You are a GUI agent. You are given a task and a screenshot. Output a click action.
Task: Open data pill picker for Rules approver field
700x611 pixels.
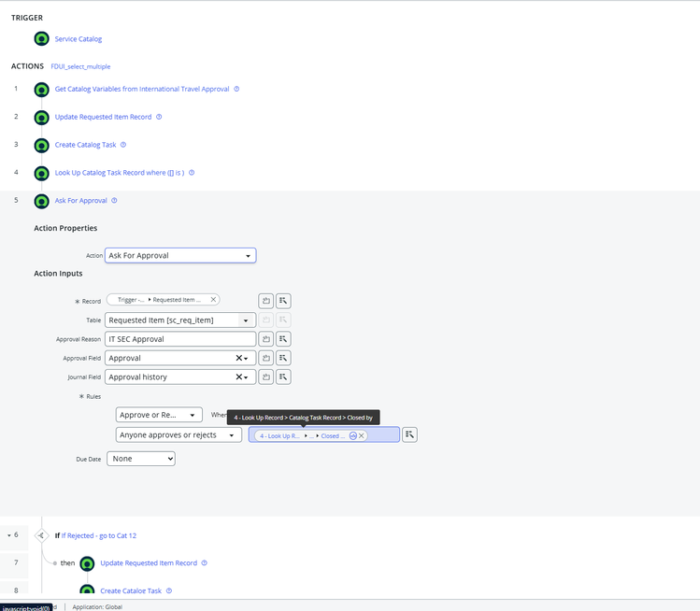tap(409, 434)
